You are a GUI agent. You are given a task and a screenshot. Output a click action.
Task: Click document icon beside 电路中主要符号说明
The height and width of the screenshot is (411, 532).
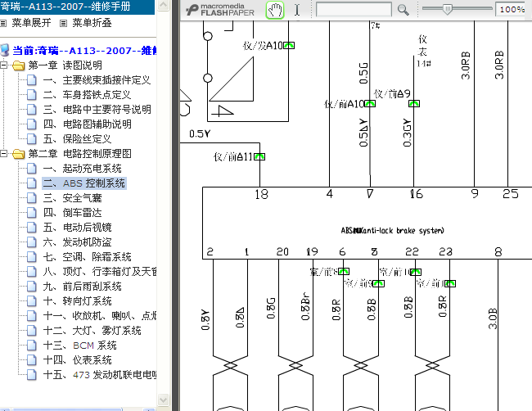pyautogui.click(x=32, y=109)
